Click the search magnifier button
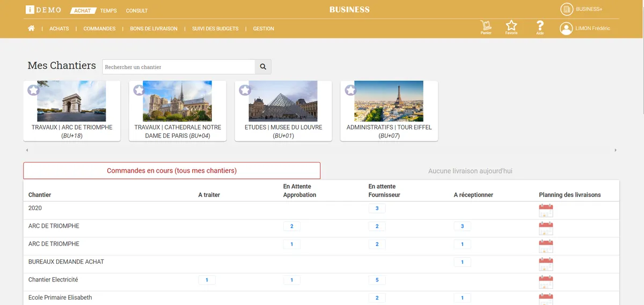This screenshot has height=305, width=644. 263,67
